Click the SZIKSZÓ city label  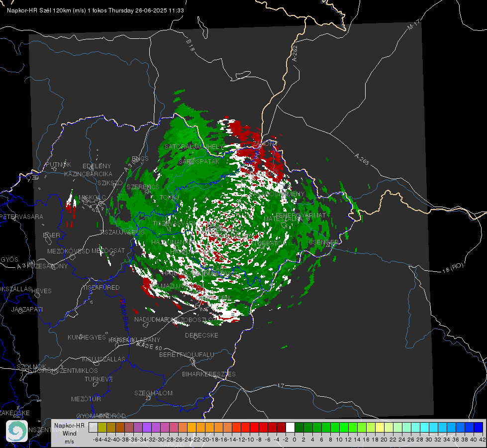110,183
